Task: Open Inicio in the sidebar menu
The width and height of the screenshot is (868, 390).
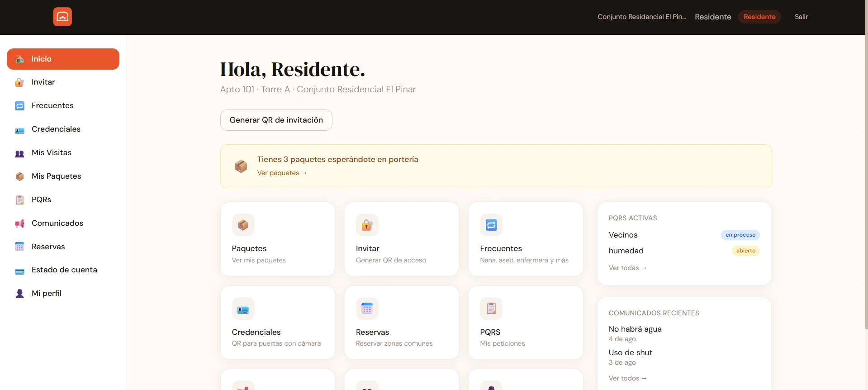Action: [63, 59]
